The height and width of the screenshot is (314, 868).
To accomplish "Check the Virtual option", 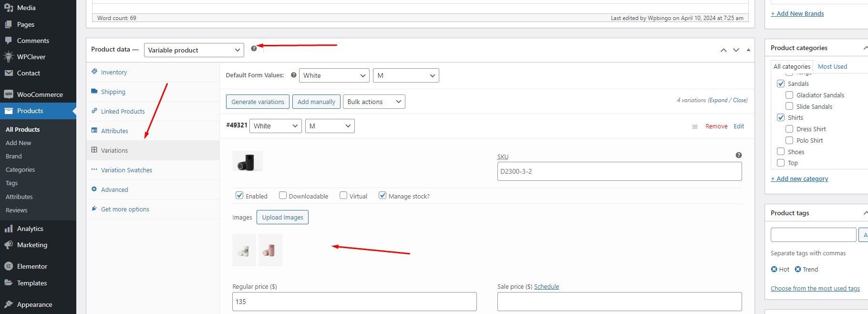I will (343, 195).
